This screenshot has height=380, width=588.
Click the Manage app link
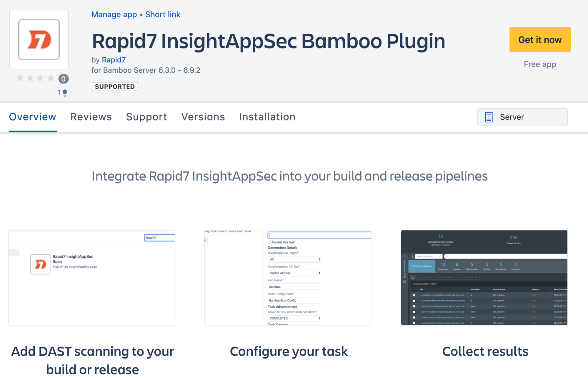tap(114, 14)
